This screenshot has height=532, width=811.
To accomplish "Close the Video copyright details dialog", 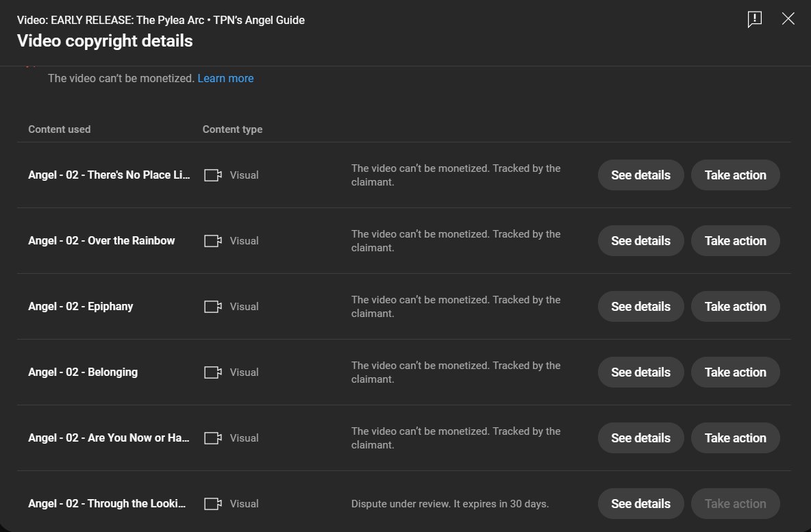I will (788, 18).
